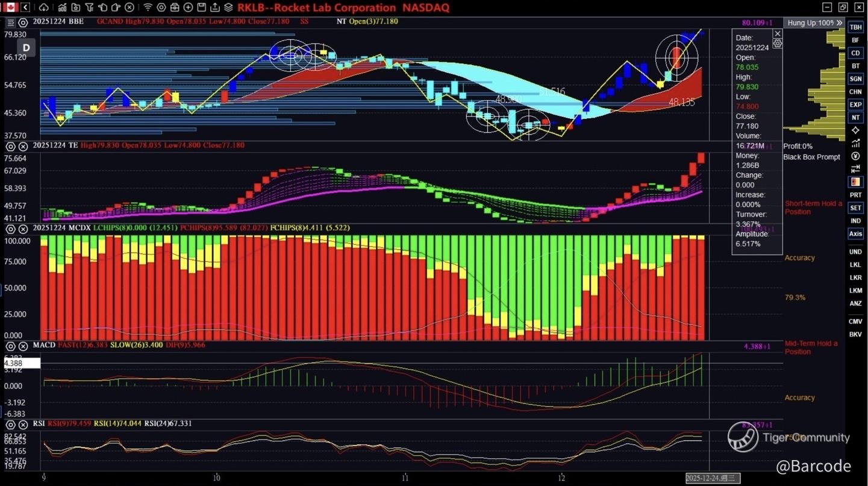Open settings hexagon for the TE panel
The height and width of the screenshot is (486, 868).
click(10, 146)
